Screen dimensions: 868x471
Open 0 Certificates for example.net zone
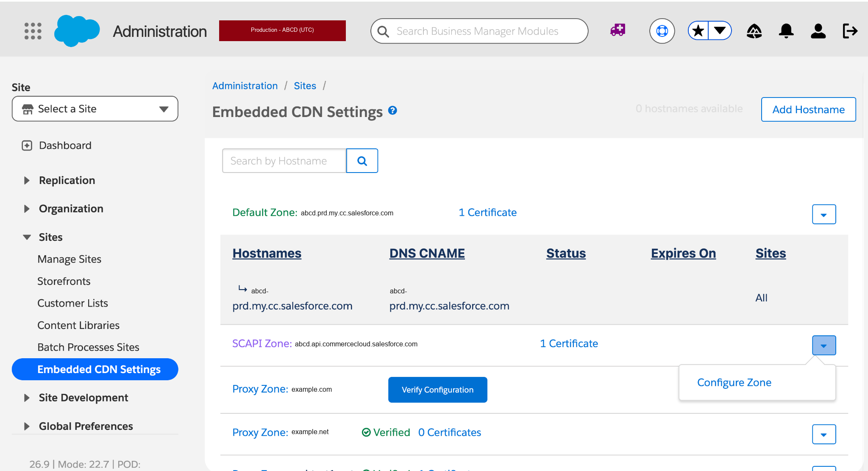coord(449,432)
